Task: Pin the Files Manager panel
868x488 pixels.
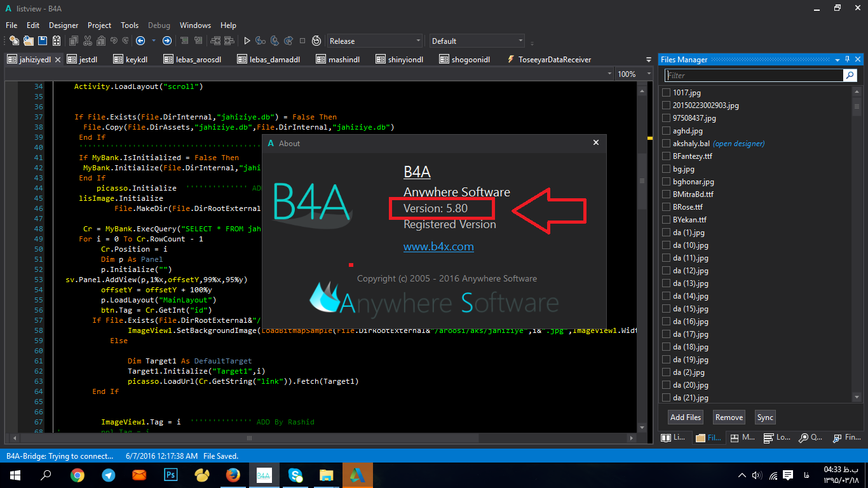Action: pos(846,60)
